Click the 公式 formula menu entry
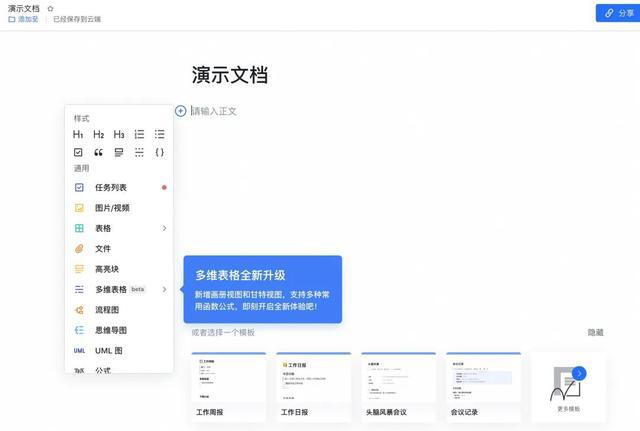Viewport: 640px width, 431px height. tap(119, 370)
